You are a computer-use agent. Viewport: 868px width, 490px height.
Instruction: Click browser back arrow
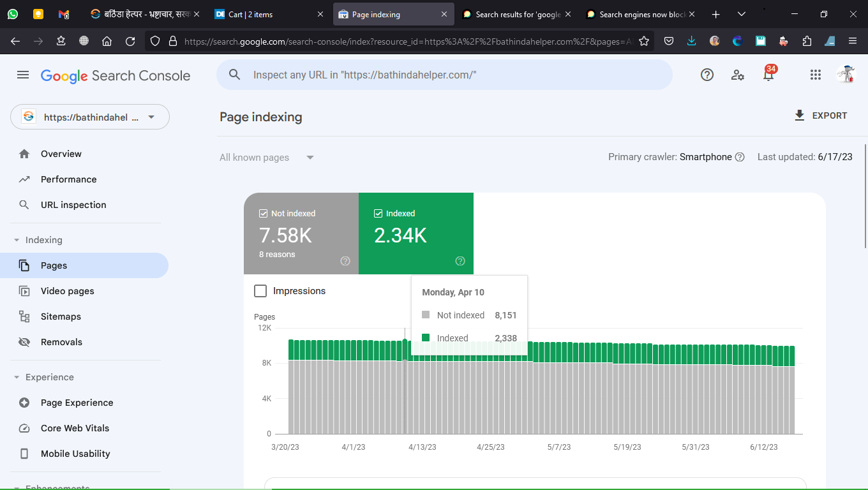coord(15,41)
